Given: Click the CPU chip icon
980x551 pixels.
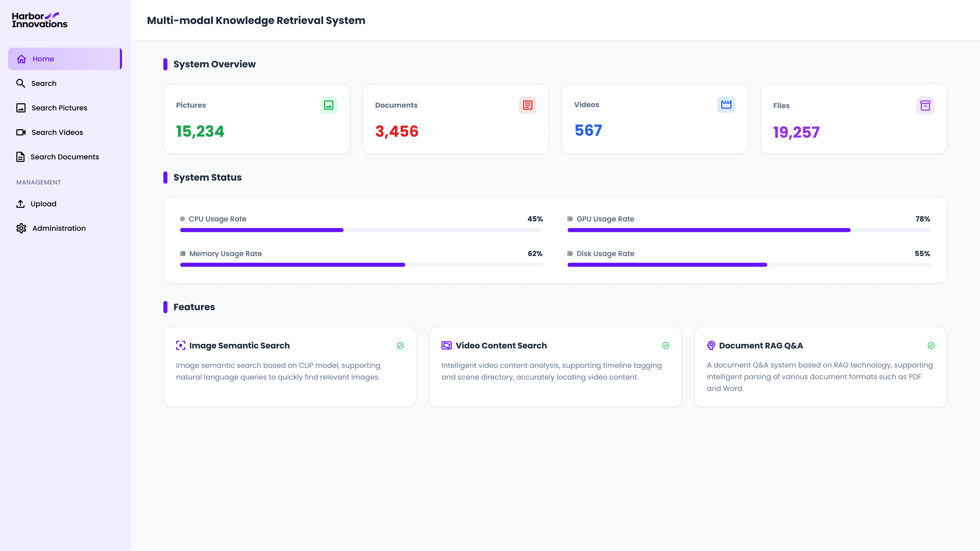Looking at the screenshot, I should pyautogui.click(x=183, y=219).
